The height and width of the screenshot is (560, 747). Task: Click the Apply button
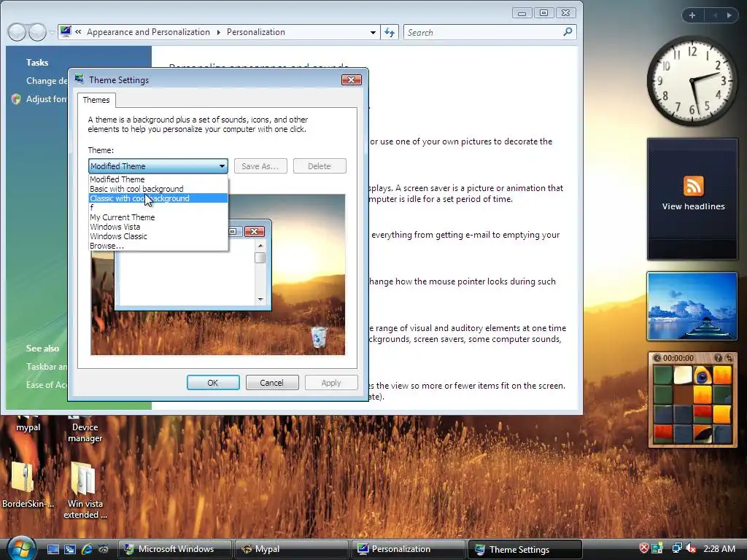tap(331, 382)
